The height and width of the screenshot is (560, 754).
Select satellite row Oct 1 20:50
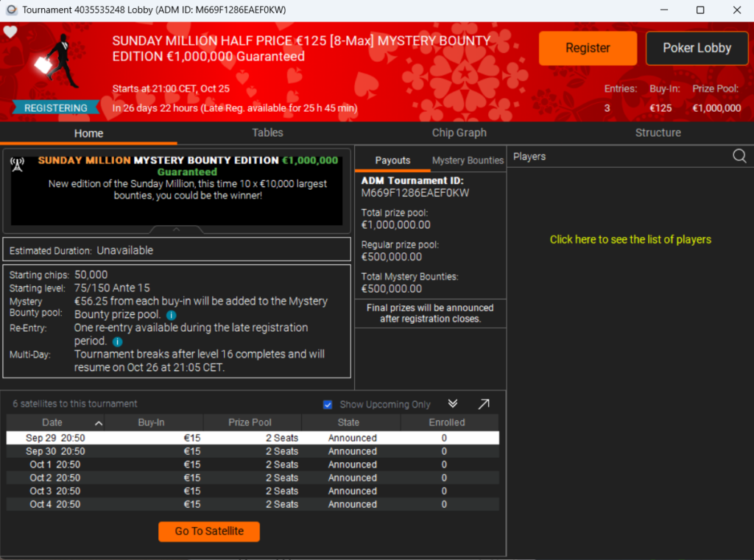253,465
